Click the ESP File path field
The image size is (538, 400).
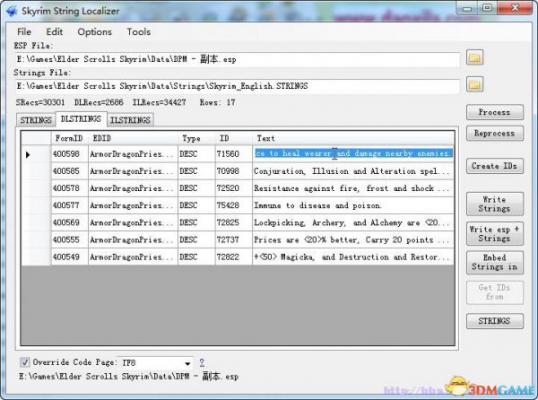coord(237,59)
